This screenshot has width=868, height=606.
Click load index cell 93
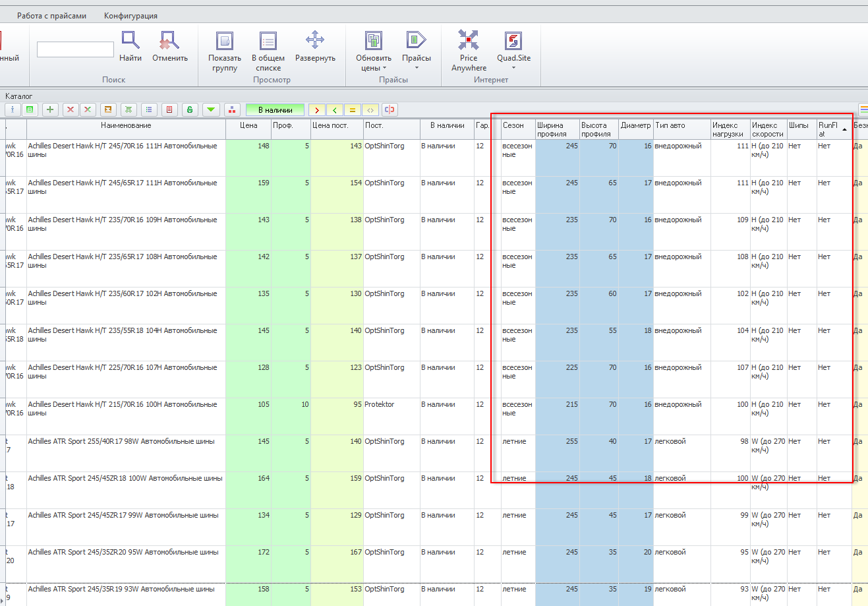730,593
